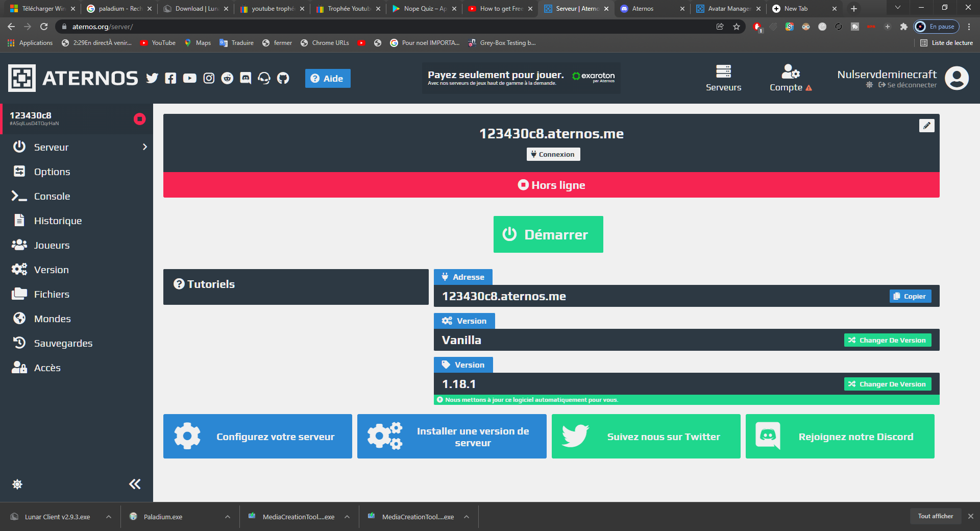
Task: Open a new browser tab
Action: [854, 9]
